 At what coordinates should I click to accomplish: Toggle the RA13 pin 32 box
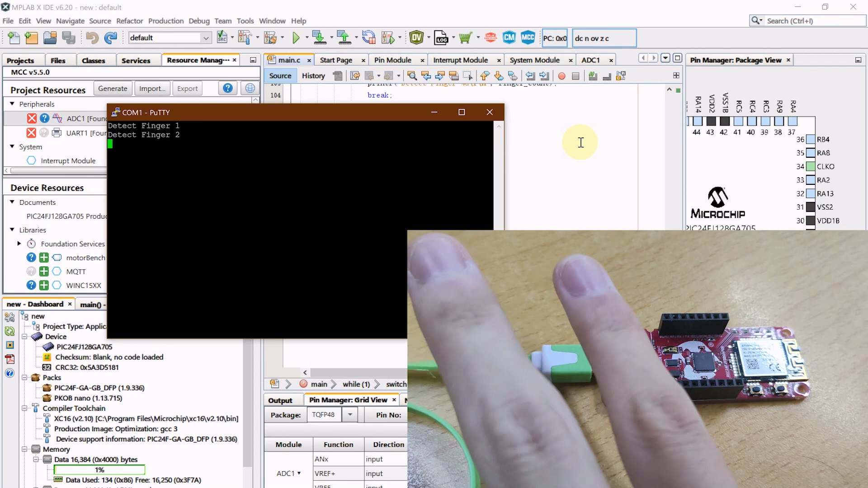[811, 194]
